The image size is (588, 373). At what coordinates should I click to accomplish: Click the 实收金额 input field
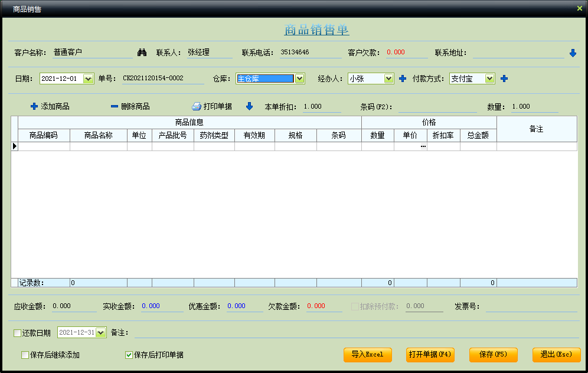pyautogui.click(x=162, y=306)
